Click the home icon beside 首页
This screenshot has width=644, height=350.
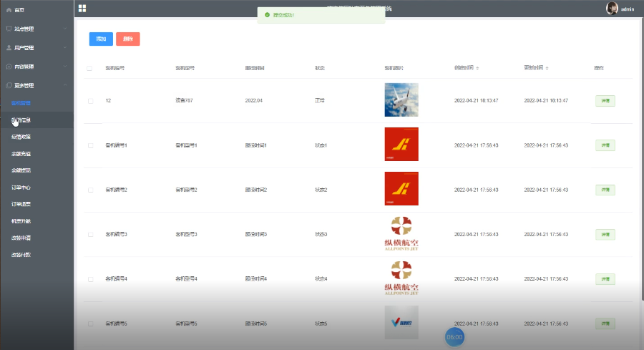[x=9, y=10]
